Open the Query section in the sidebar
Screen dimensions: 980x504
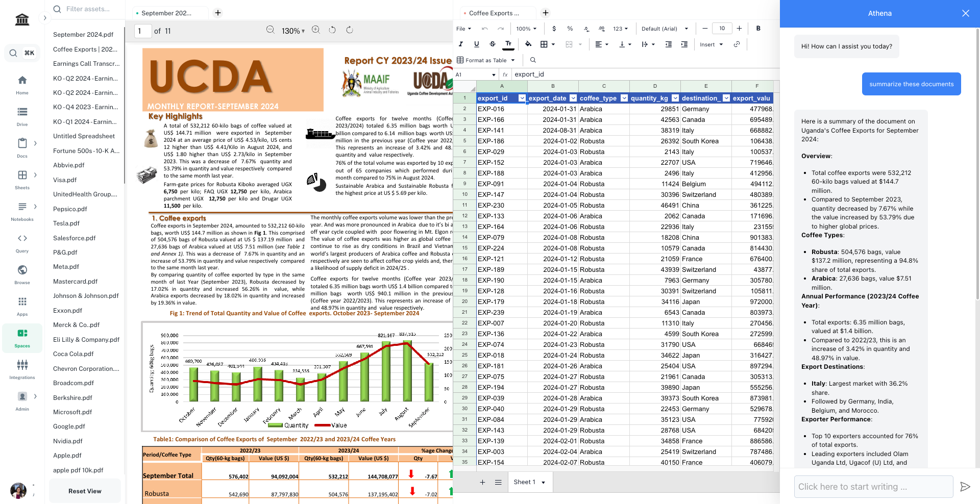coord(22,243)
